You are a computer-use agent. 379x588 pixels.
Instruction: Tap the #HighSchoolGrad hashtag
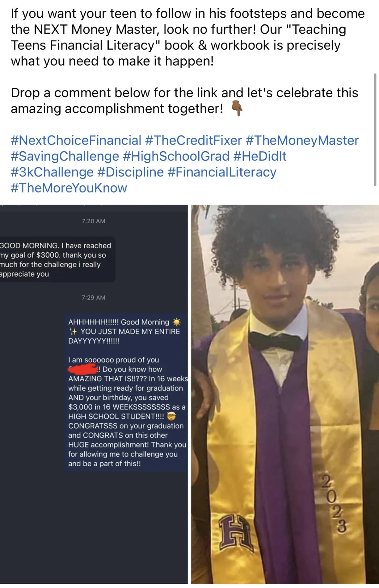click(176, 156)
